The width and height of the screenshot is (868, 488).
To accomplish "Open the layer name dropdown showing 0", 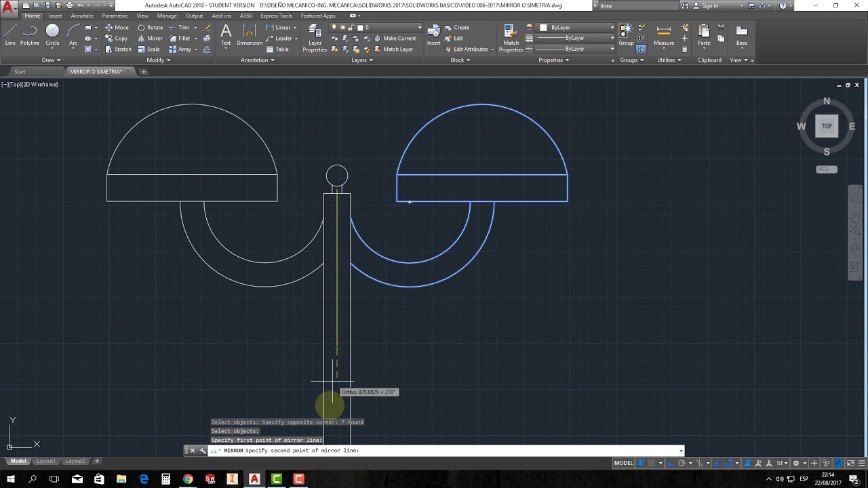I will coord(376,28).
